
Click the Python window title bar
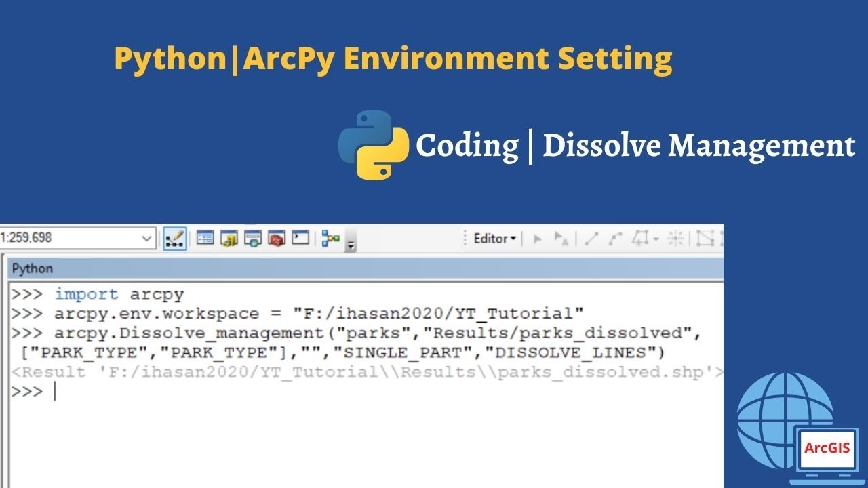364,268
